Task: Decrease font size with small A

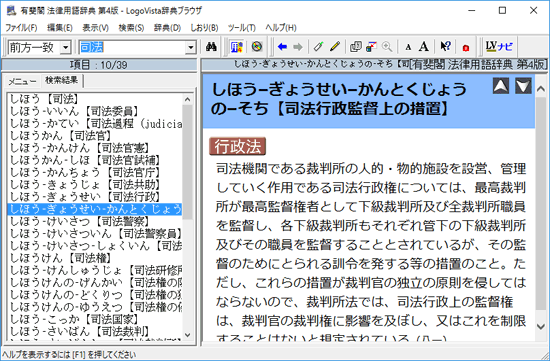Action: pos(408,47)
